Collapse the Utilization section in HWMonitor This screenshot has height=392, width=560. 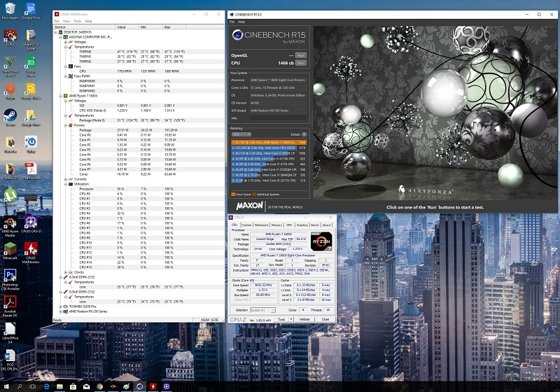pos(66,184)
